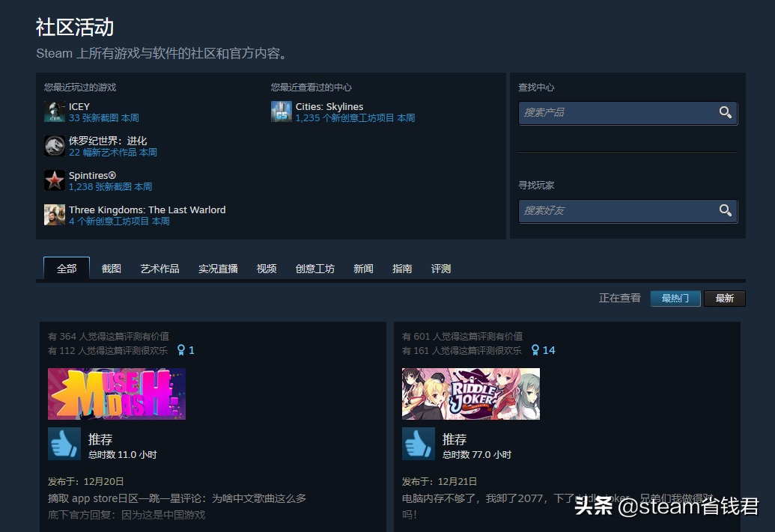Screen dimensions: 775x532
Task: Sort by 最热门 button
Action: tap(675, 299)
